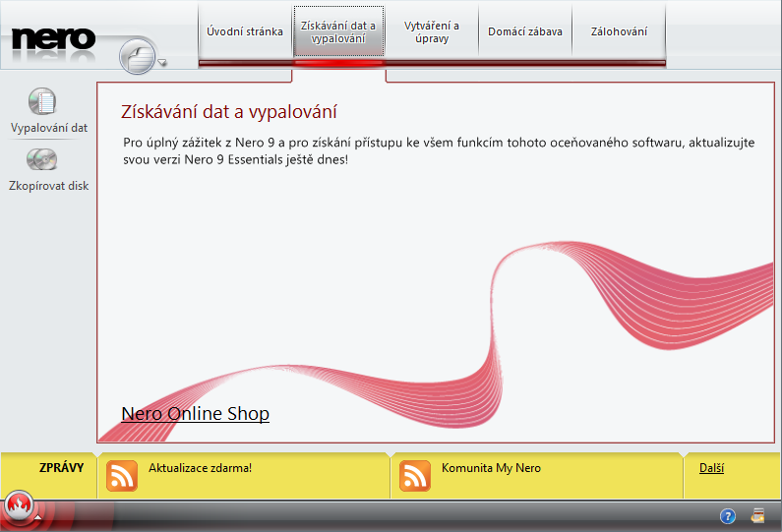Click the ZPRÁVY news heading
This screenshot has height=532, width=782.
click(x=61, y=468)
